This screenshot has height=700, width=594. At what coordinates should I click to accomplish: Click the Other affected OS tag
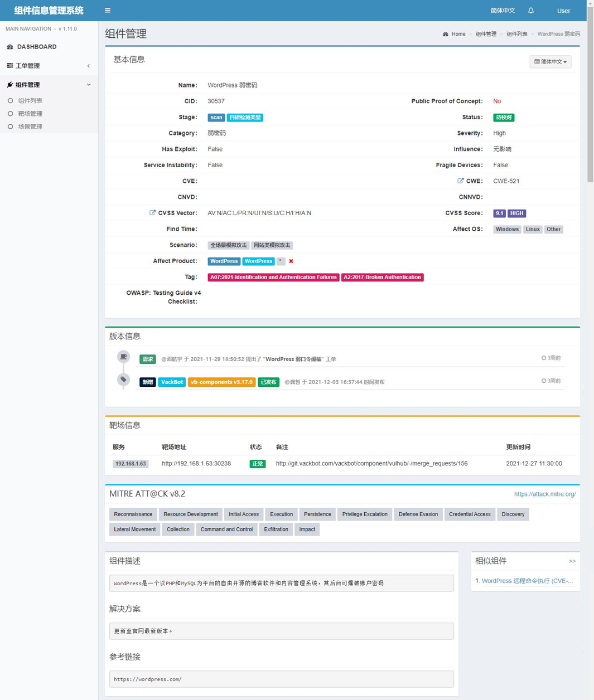[x=554, y=230]
